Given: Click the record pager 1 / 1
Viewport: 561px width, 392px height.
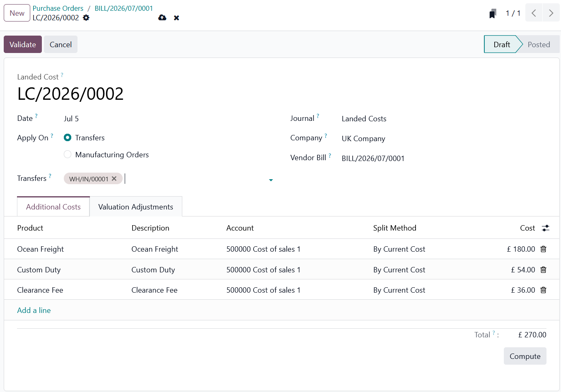Looking at the screenshot, I should point(513,13).
